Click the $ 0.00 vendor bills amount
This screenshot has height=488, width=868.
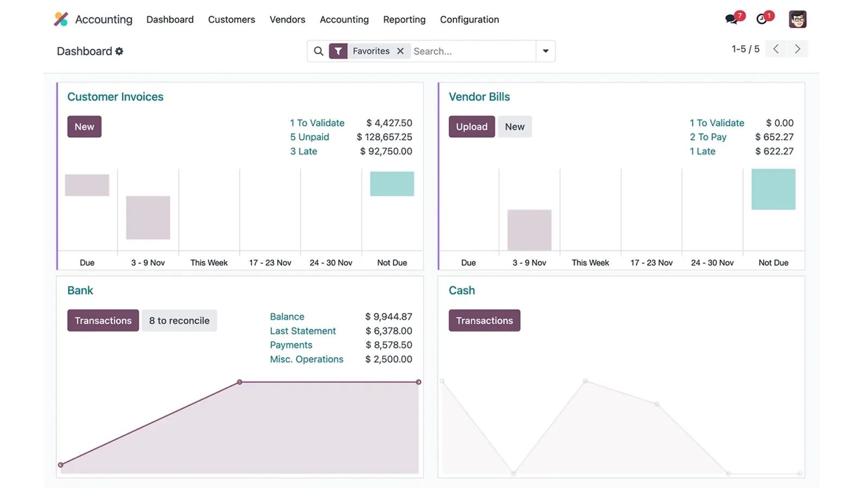780,123
